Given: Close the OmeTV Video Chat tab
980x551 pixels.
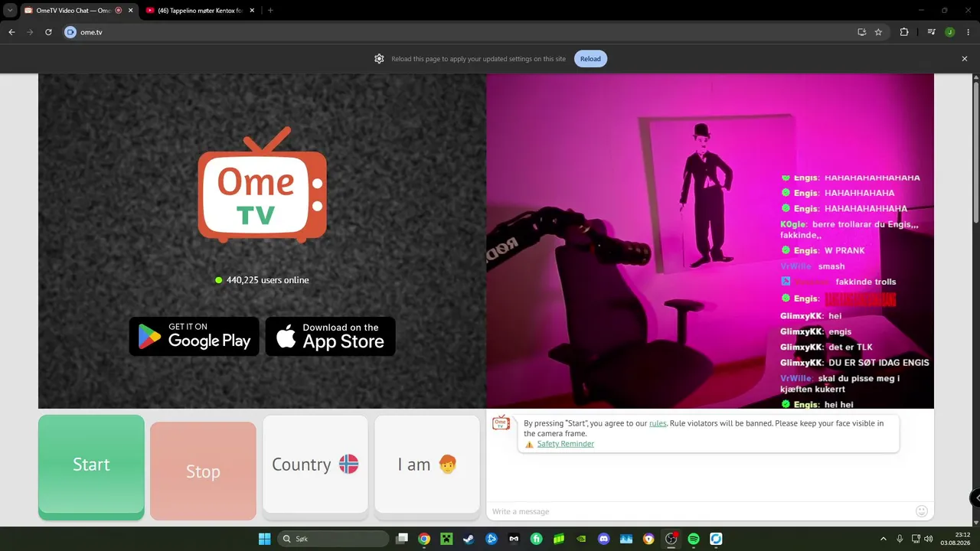Looking at the screenshot, I should 130,11.
